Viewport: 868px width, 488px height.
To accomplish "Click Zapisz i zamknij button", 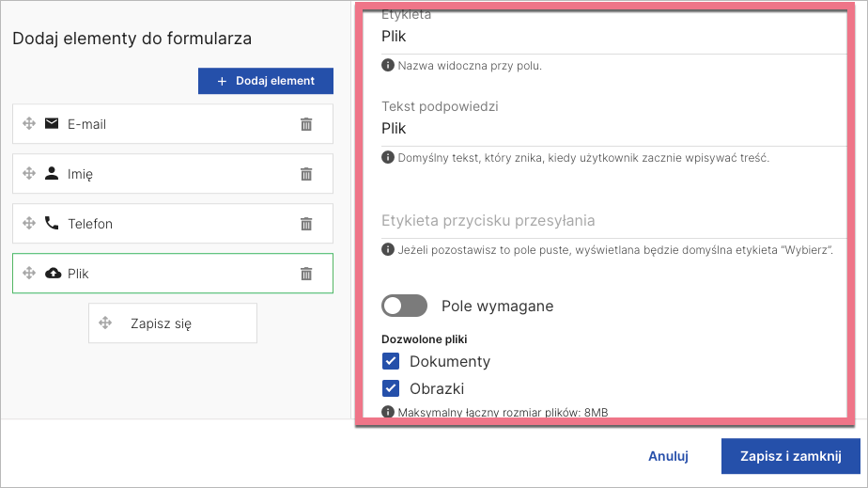I will 790,456.
